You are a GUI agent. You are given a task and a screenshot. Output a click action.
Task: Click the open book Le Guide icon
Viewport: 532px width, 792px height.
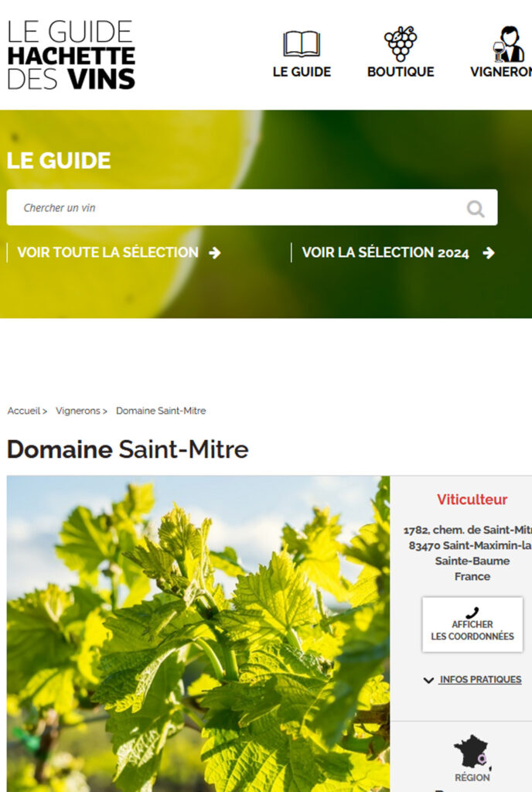[302, 44]
